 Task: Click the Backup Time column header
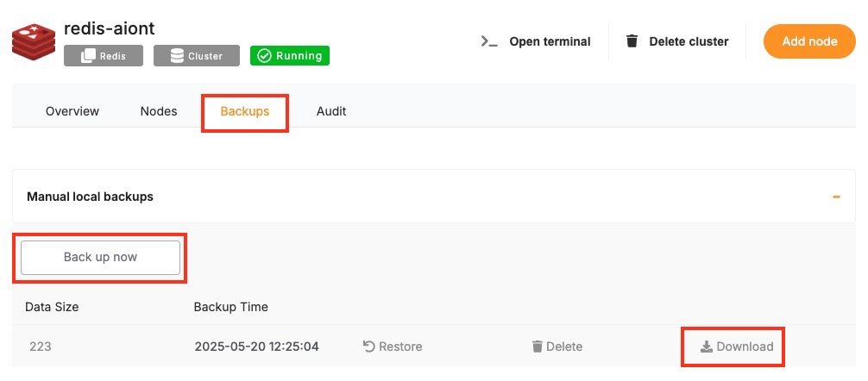(x=230, y=307)
